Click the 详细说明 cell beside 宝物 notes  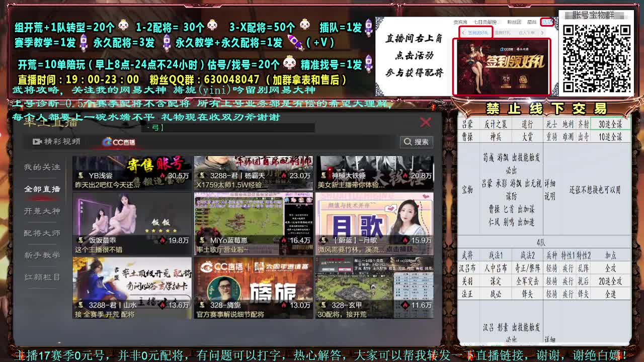[550, 190]
